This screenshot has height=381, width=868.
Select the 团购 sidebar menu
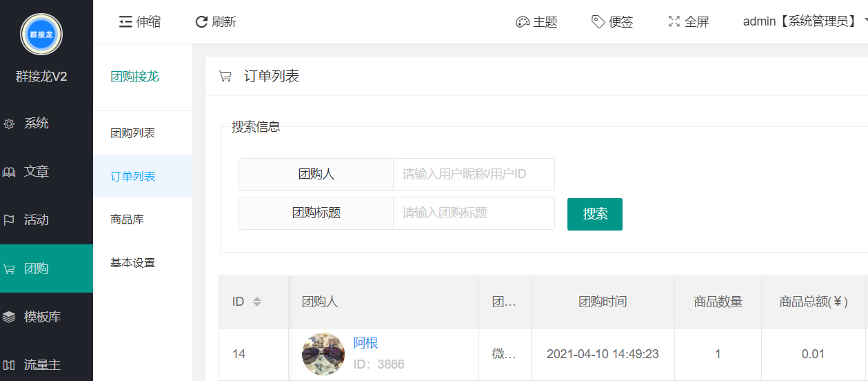click(46, 268)
